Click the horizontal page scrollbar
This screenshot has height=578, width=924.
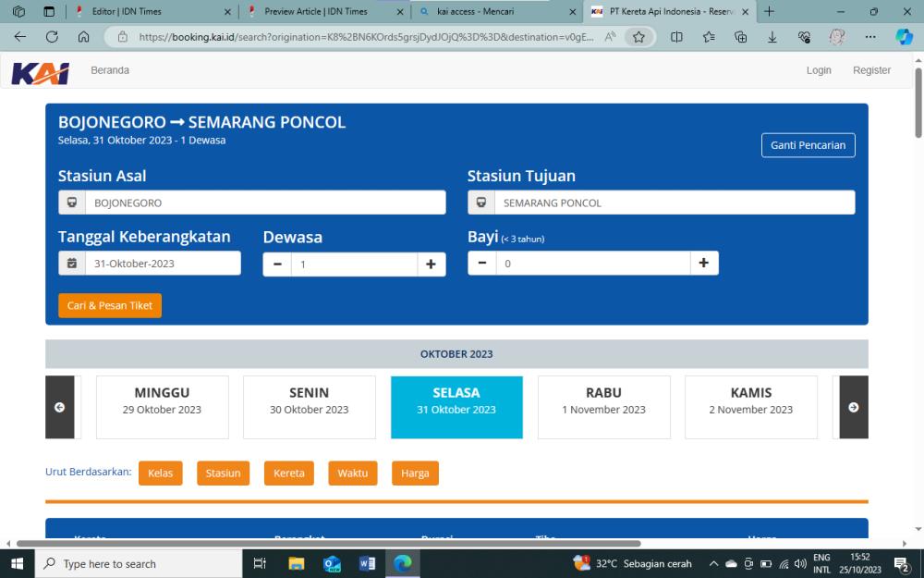[x=328, y=543]
